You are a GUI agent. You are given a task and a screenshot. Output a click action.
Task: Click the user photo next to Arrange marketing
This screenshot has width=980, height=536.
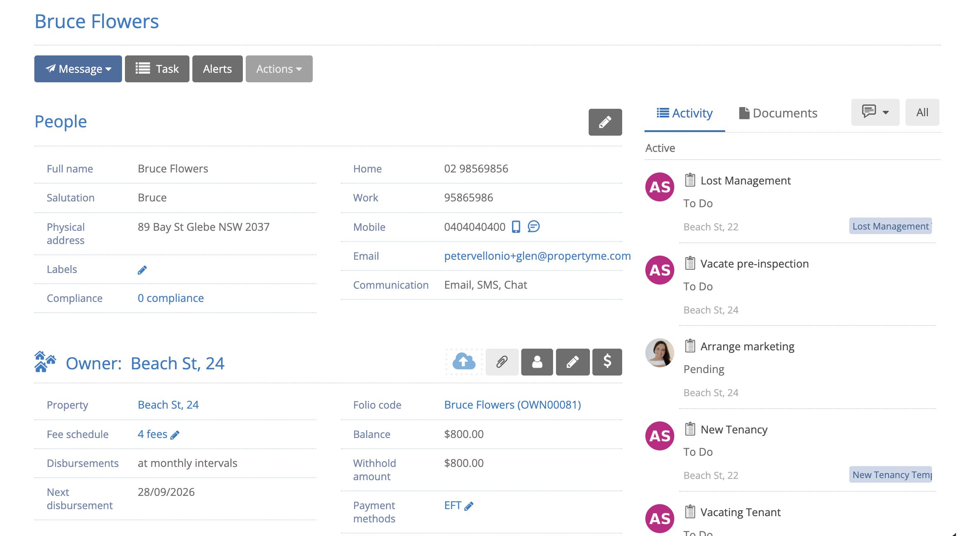tap(659, 353)
